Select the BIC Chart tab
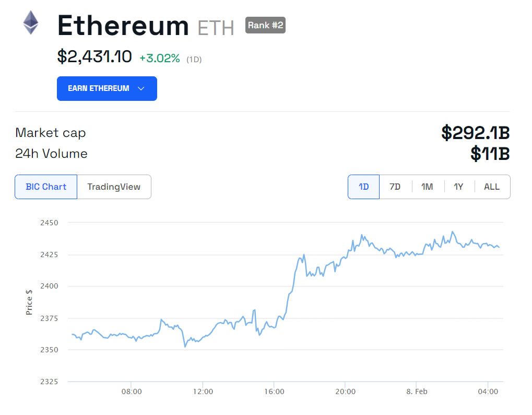Viewport: 532px width, 415px height. coord(46,187)
